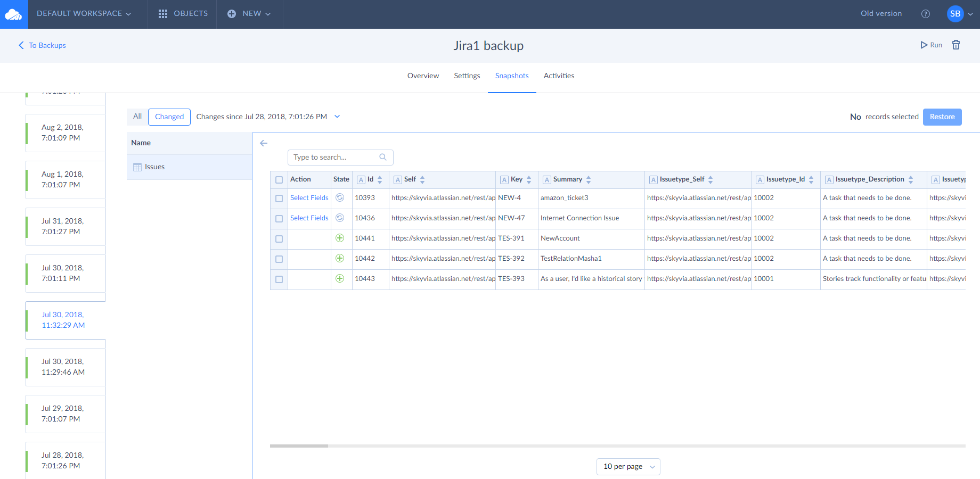Open the Settings tab
This screenshot has width=980, height=479.
click(467, 76)
